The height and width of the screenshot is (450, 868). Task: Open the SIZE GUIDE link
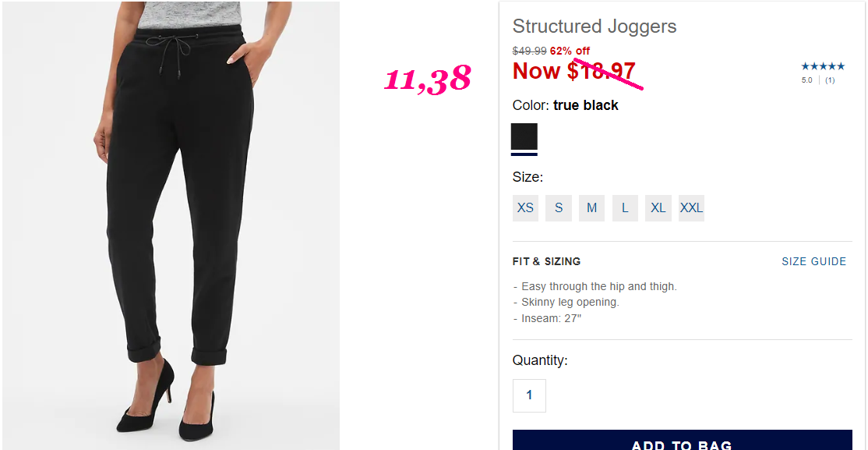click(x=813, y=261)
